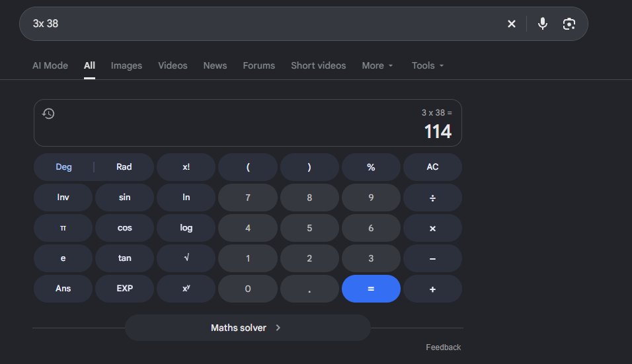This screenshot has width=632, height=364.
Task: Click the pi constant key
Action: pos(63,228)
